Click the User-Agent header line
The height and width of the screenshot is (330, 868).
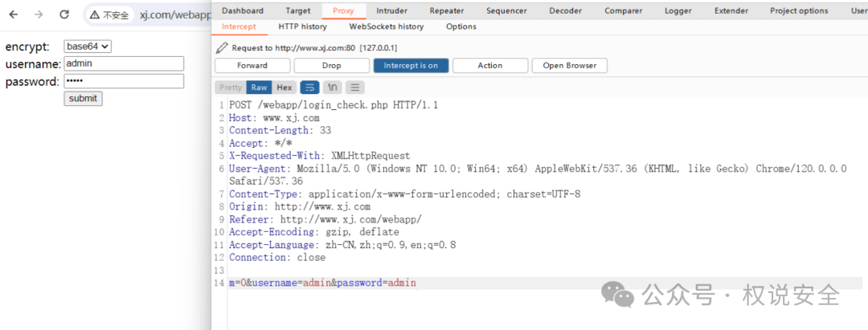click(538, 175)
